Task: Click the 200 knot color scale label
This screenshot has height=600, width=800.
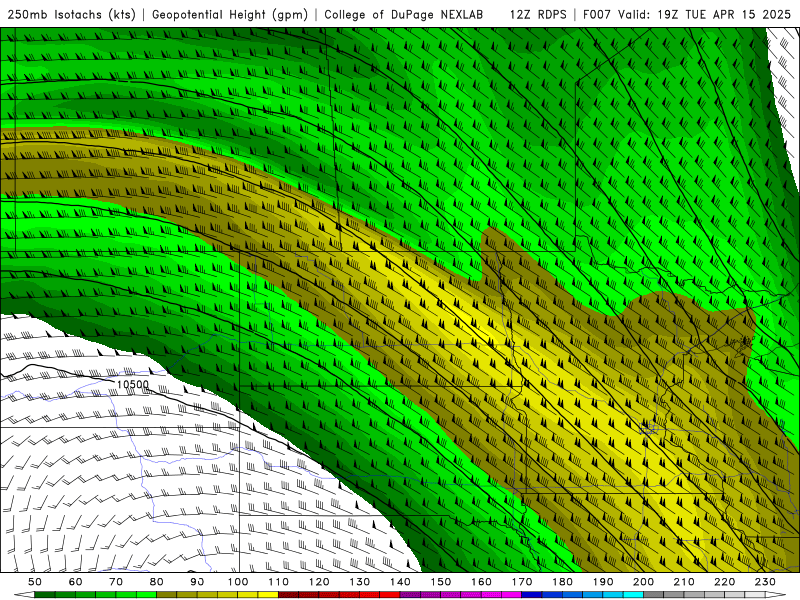Action: pyautogui.click(x=643, y=582)
